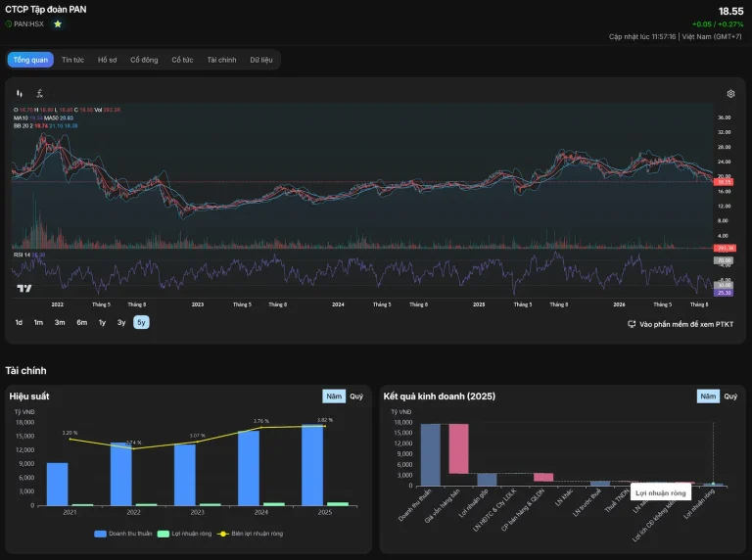Toggle Quý in Kết quả kinh doanh panel
The height and width of the screenshot is (560, 752).
[x=730, y=397]
